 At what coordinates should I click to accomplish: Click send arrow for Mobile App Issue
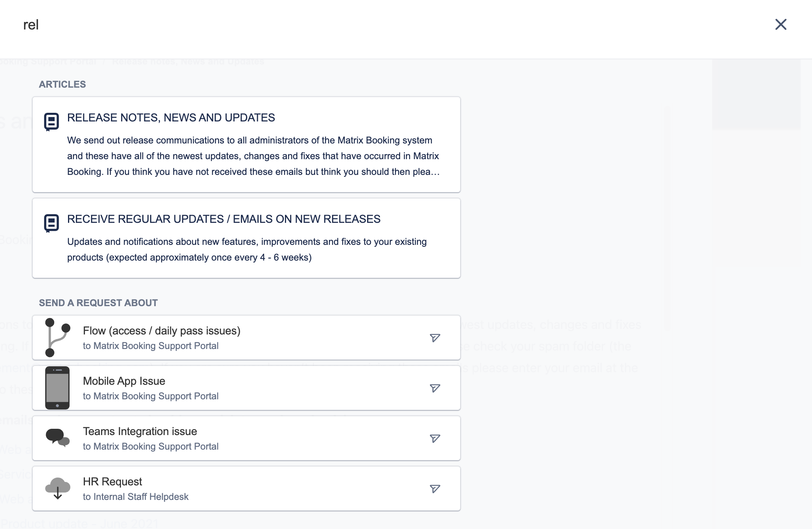click(x=435, y=388)
